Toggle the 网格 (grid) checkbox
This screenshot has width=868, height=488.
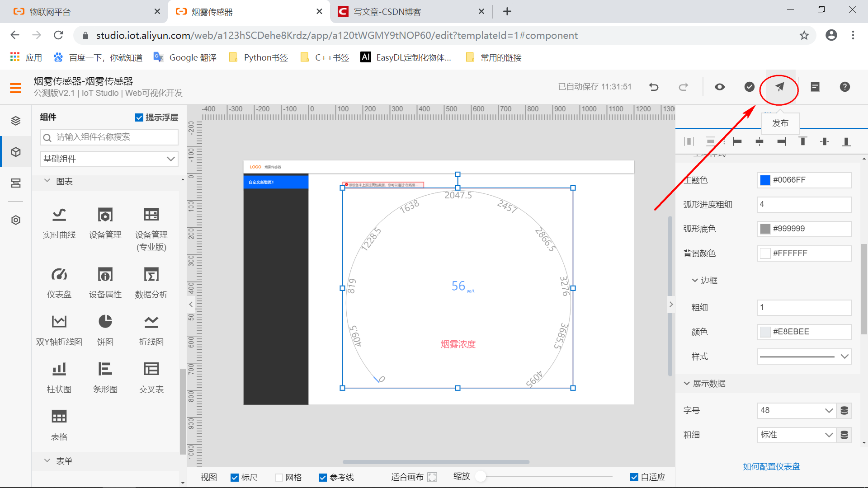pos(278,477)
